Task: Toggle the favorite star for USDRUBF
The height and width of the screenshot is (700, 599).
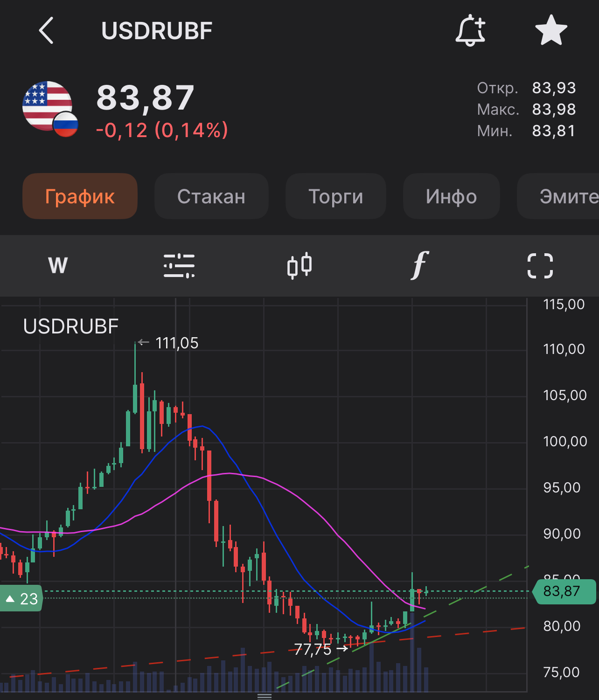Action: tap(551, 31)
